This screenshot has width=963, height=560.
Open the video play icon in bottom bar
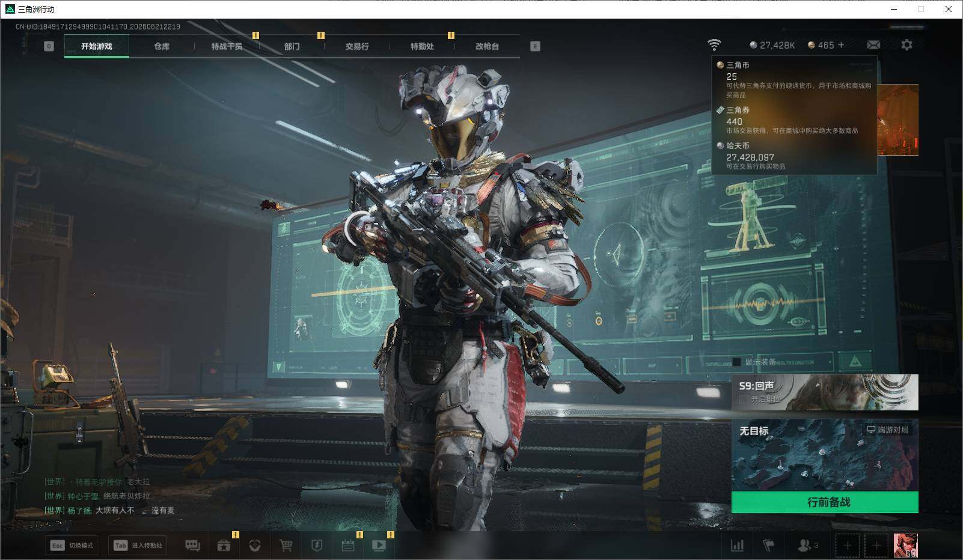pos(379,545)
